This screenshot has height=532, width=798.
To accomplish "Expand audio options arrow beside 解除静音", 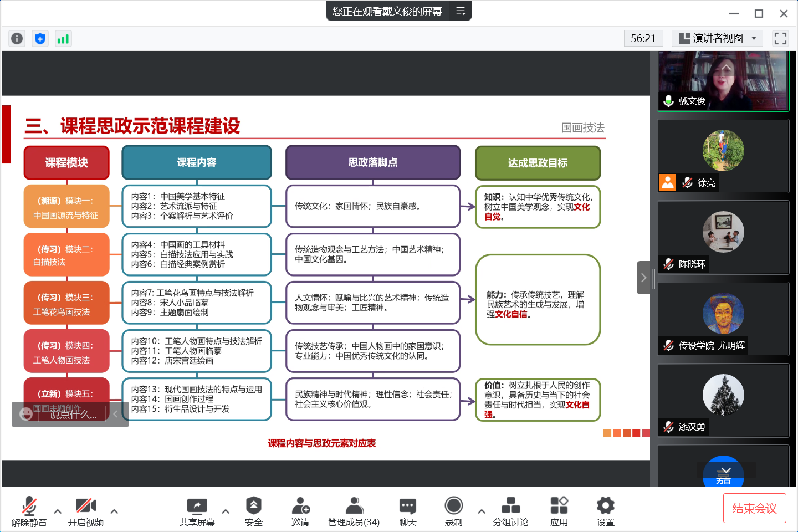I will [x=58, y=511].
